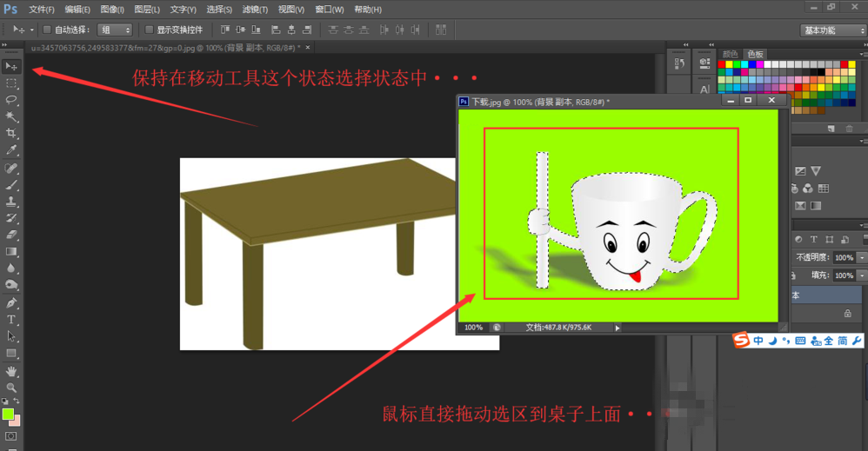Select the Horizontal Type tool
Viewport: 868px width, 451px height.
coord(11,320)
